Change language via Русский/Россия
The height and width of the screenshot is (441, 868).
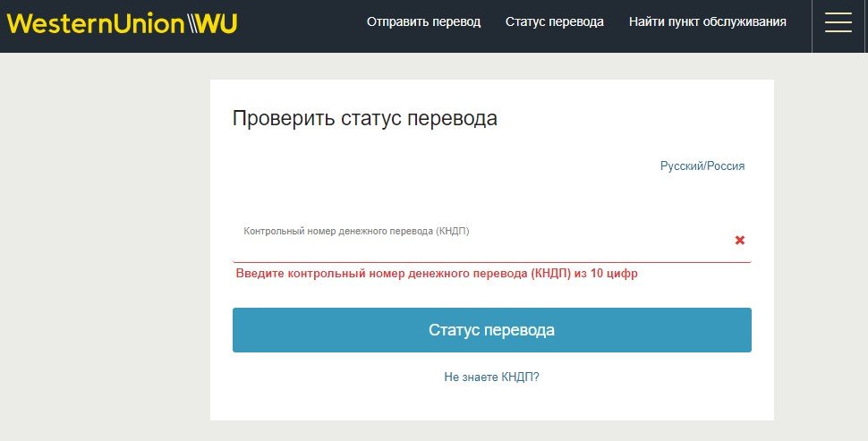click(702, 165)
